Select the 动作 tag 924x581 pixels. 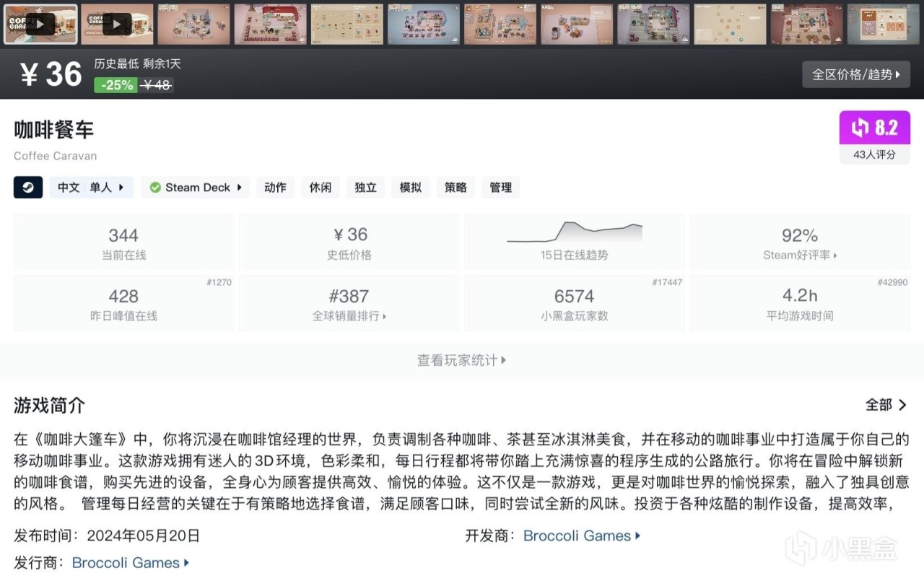coord(275,188)
